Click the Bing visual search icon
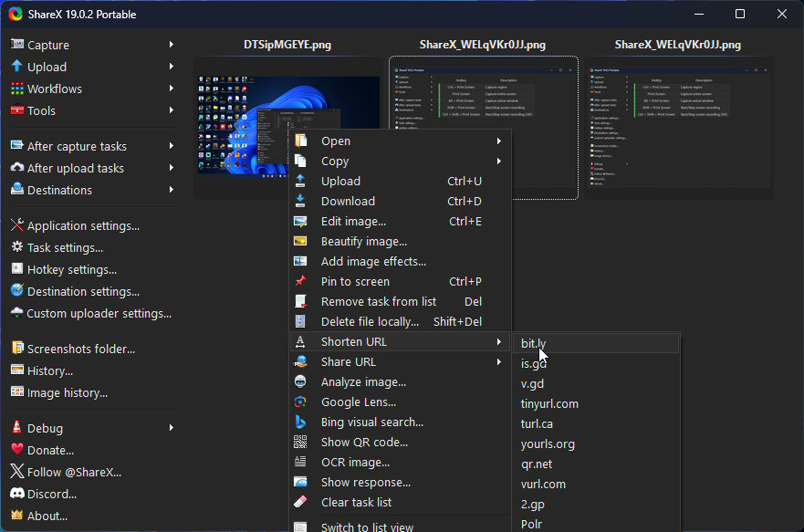Viewport: 804px width, 532px height. (300, 422)
